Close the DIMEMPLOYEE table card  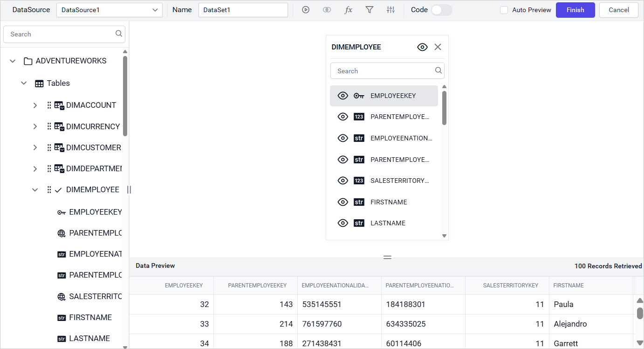pos(438,47)
